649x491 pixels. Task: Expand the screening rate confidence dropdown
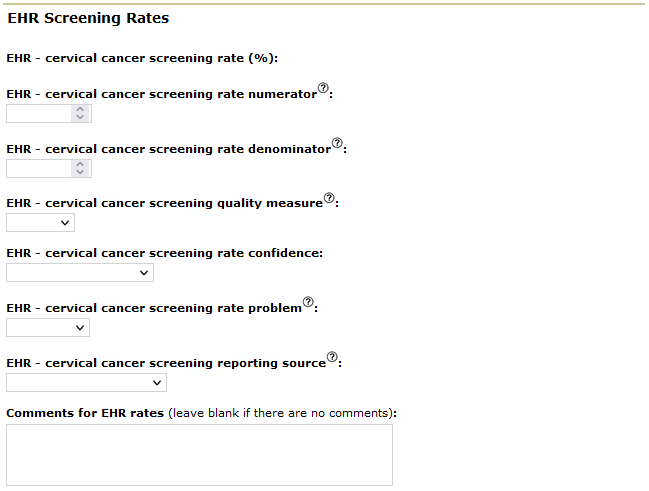[80, 273]
